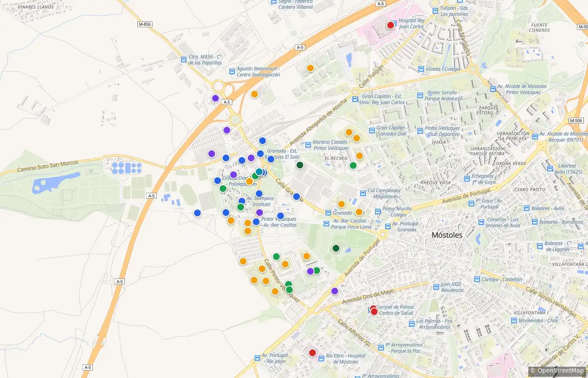Click the red marker at Hospital Rey Juan Carlos

tap(390, 25)
